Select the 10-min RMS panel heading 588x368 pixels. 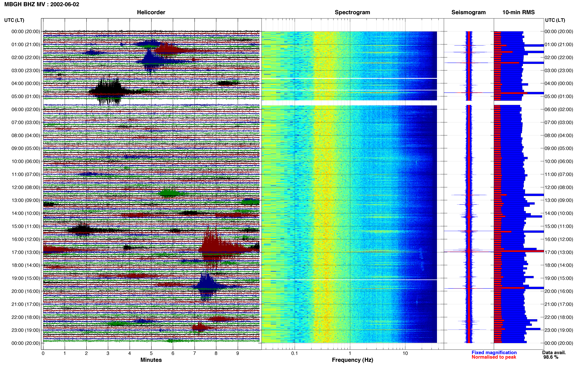click(518, 12)
